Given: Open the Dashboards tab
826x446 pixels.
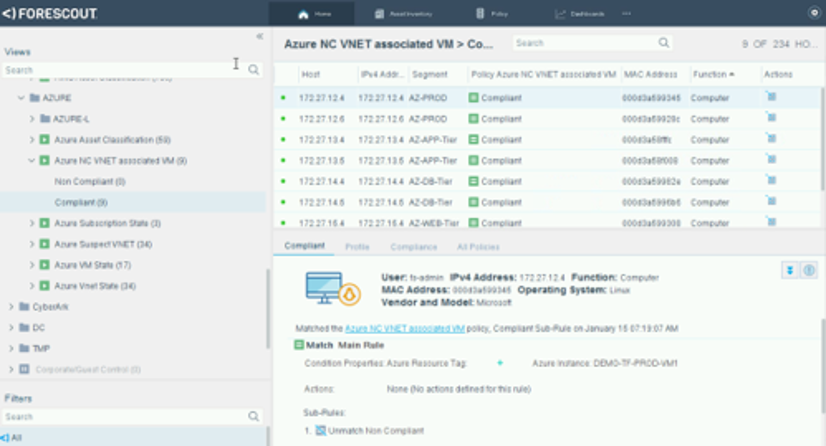Looking at the screenshot, I should (580, 14).
